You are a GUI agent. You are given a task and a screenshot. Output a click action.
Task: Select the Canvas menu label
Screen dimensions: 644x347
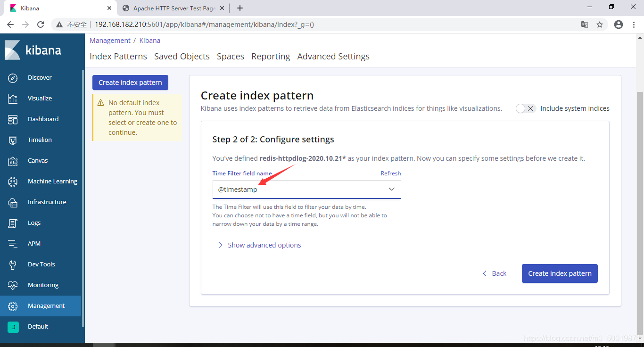pyautogui.click(x=38, y=161)
